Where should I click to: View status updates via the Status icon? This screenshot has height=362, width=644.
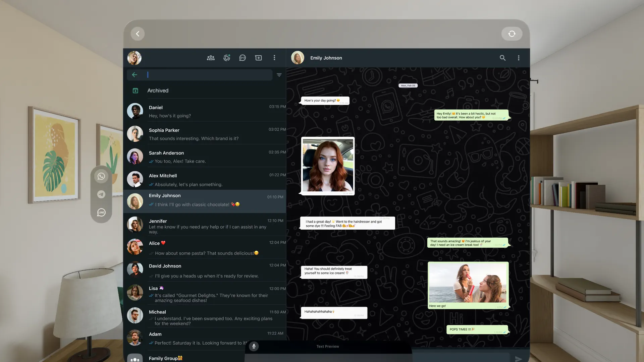pyautogui.click(x=227, y=58)
